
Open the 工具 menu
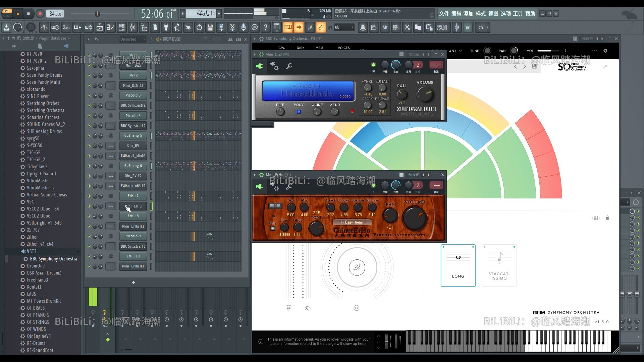point(518,13)
